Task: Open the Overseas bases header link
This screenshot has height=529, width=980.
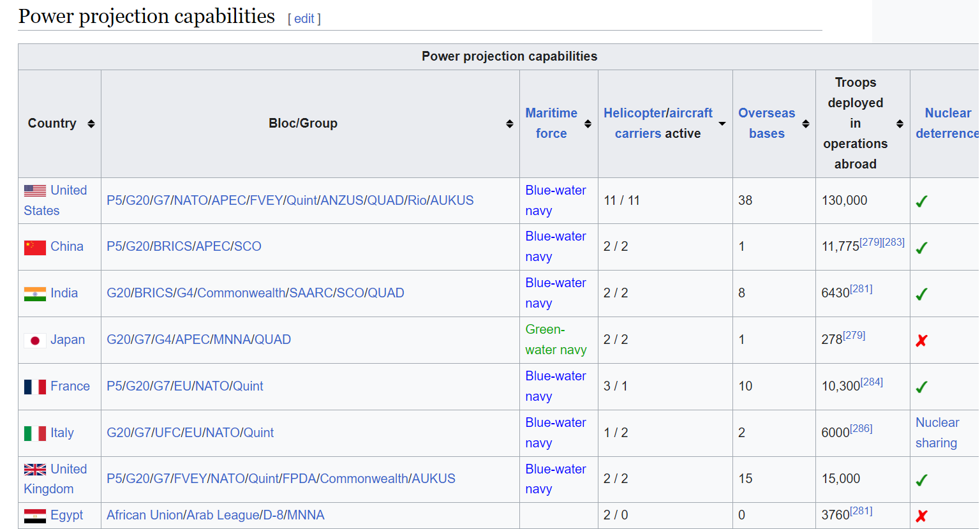Action: click(x=767, y=123)
